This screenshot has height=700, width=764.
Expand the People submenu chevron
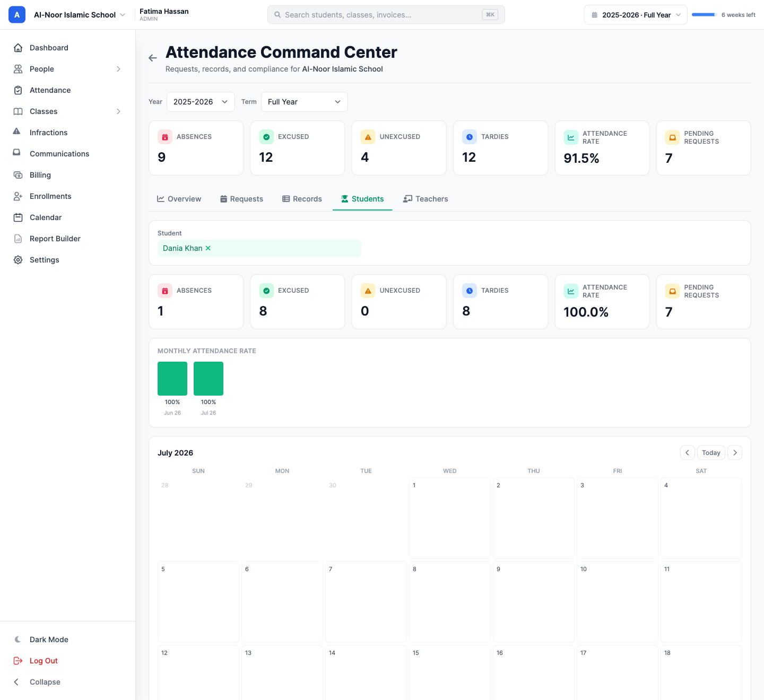(x=118, y=69)
